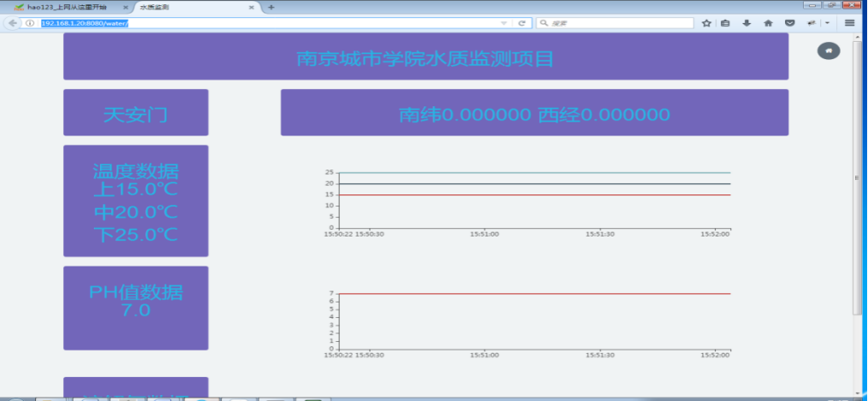Open the extension icon beside Pocket
The height and width of the screenshot is (401, 868).
[x=812, y=23]
